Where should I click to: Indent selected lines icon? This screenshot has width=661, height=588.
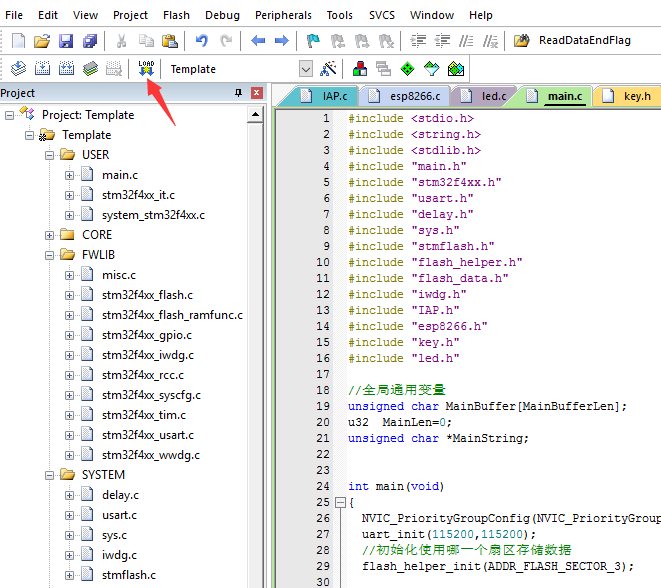[x=418, y=41]
